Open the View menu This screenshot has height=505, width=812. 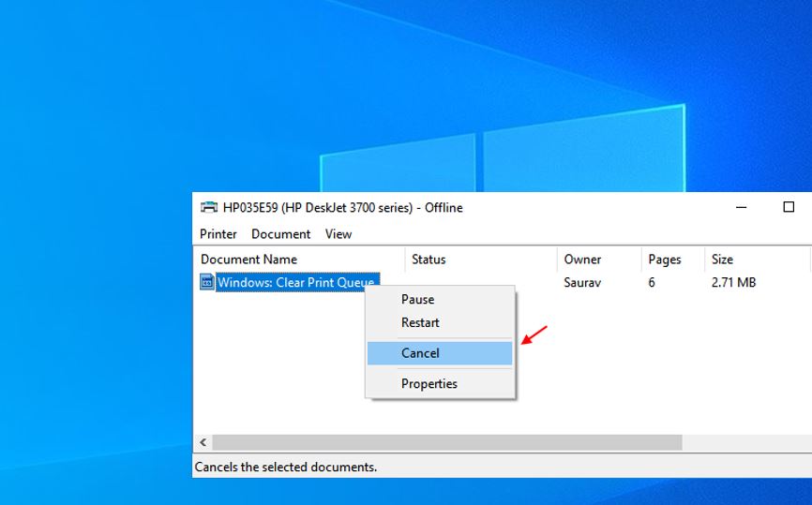338,234
